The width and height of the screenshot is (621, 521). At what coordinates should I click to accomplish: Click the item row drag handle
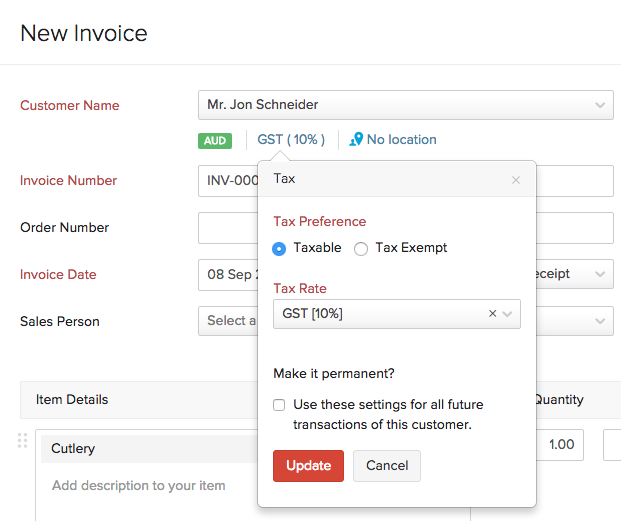23,441
